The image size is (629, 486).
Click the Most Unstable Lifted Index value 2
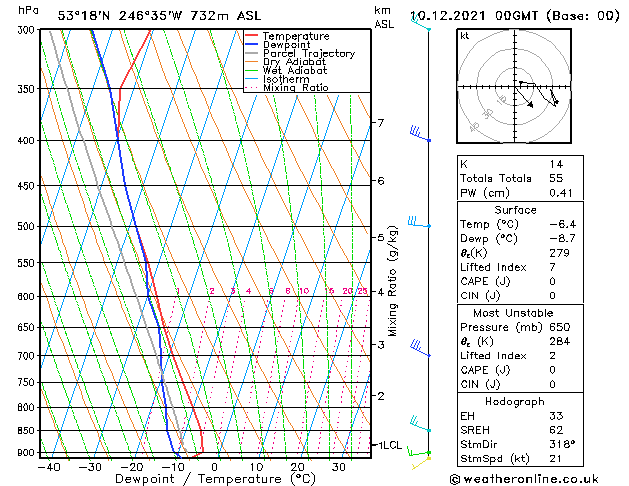click(x=552, y=356)
